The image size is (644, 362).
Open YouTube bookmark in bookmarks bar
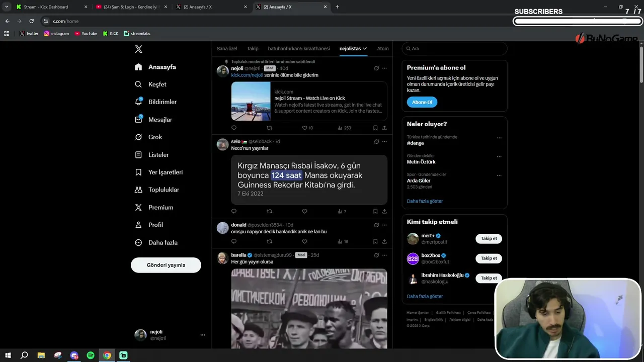tap(86, 33)
